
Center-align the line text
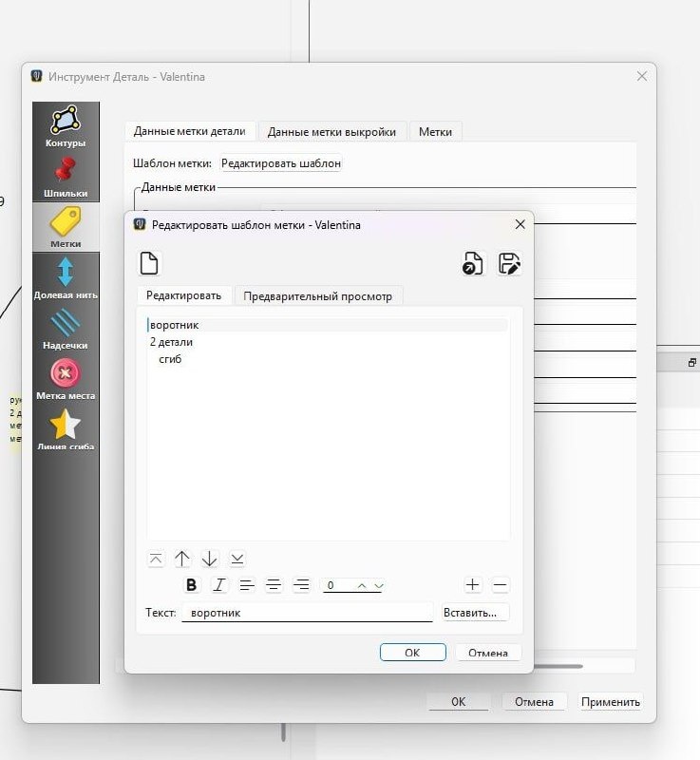click(274, 585)
